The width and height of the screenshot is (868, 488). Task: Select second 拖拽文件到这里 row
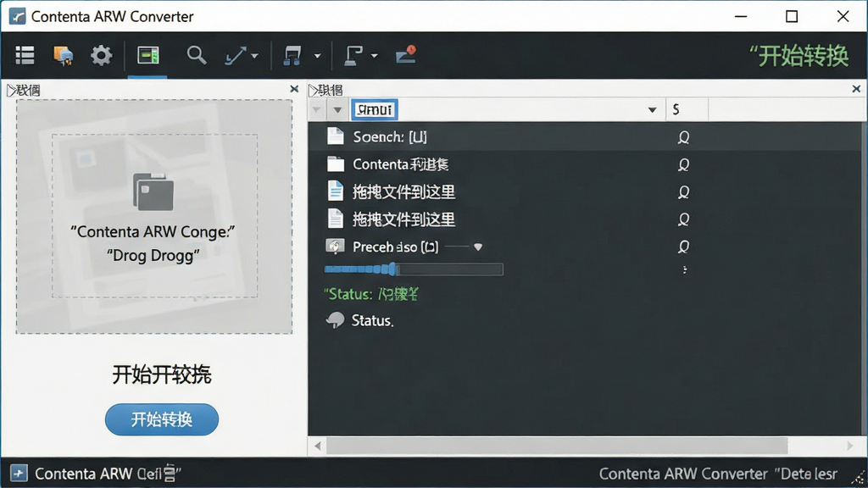585,219
